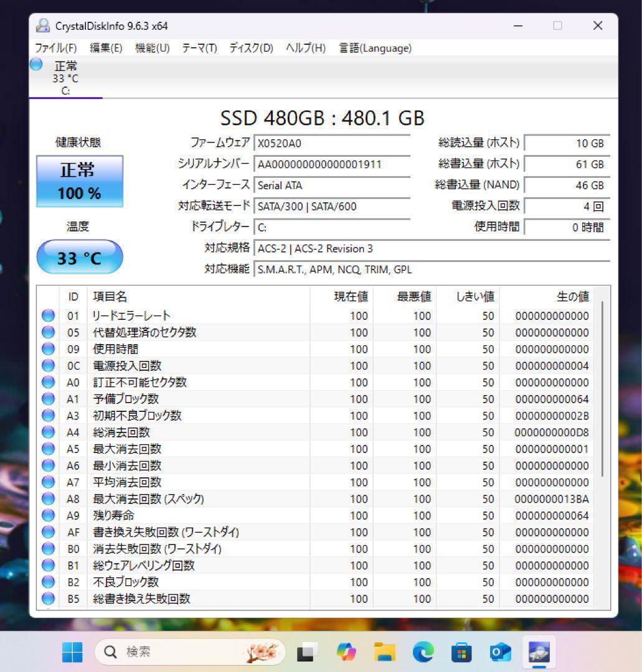Click the status icon for row A4 総消去回数
642x672 pixels.
click(48, 432)
